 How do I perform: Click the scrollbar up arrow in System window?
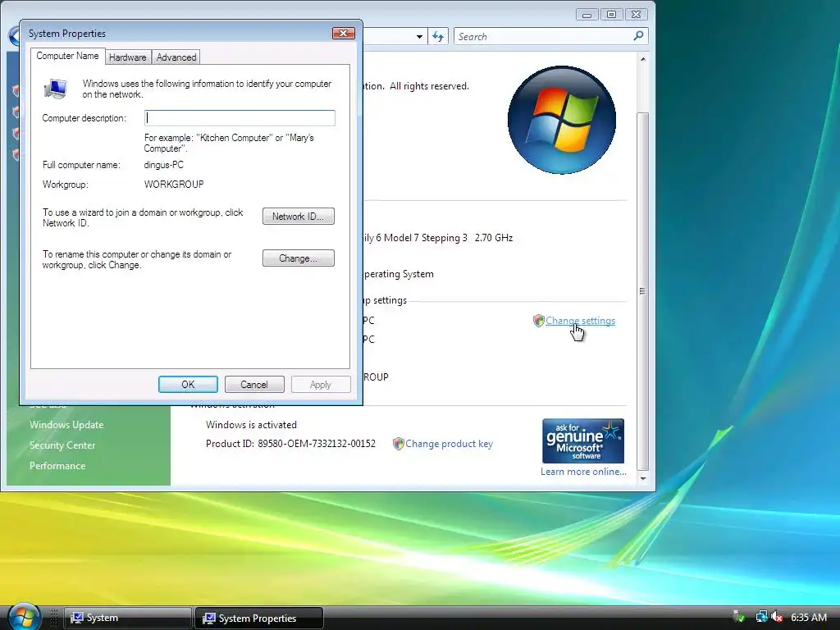click(x=643, y=59)
